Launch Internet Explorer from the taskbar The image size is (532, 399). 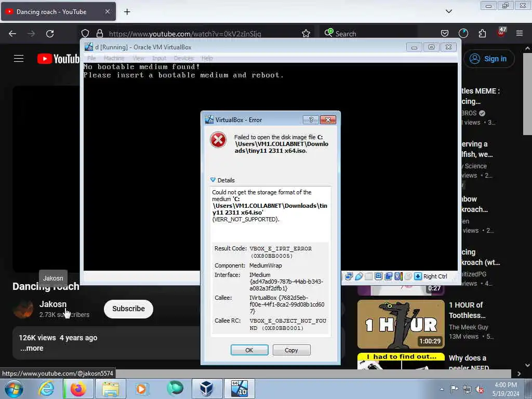46,389
